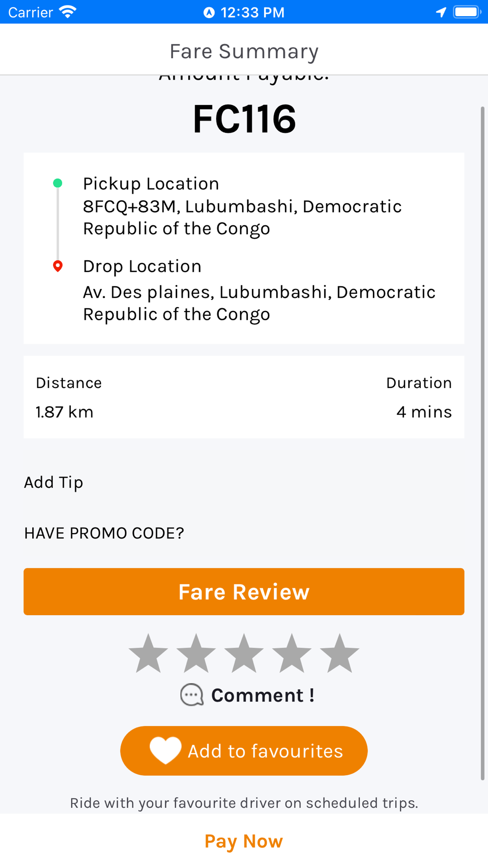Tap the heart icon on favourites button
This screenshot has height=868, width=488.
165,750
